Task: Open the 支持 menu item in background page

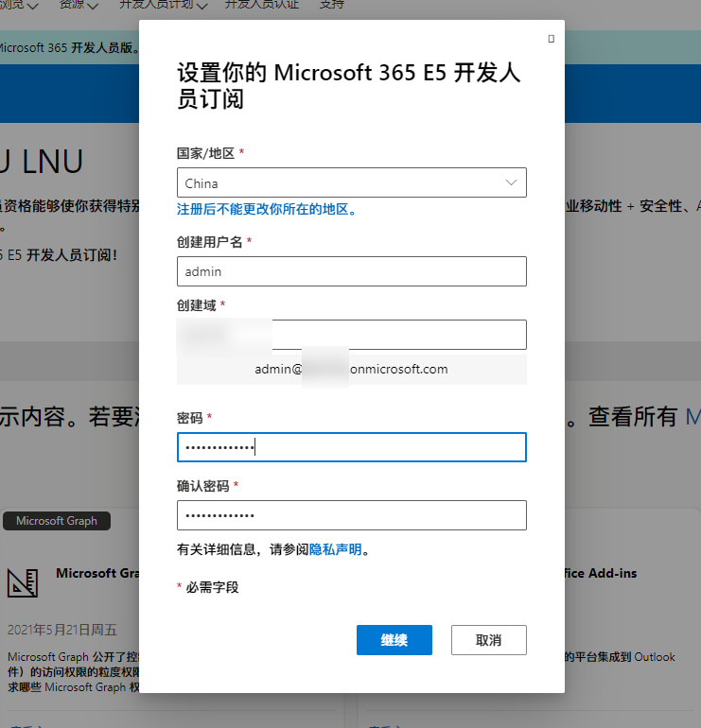Action: 332,5
